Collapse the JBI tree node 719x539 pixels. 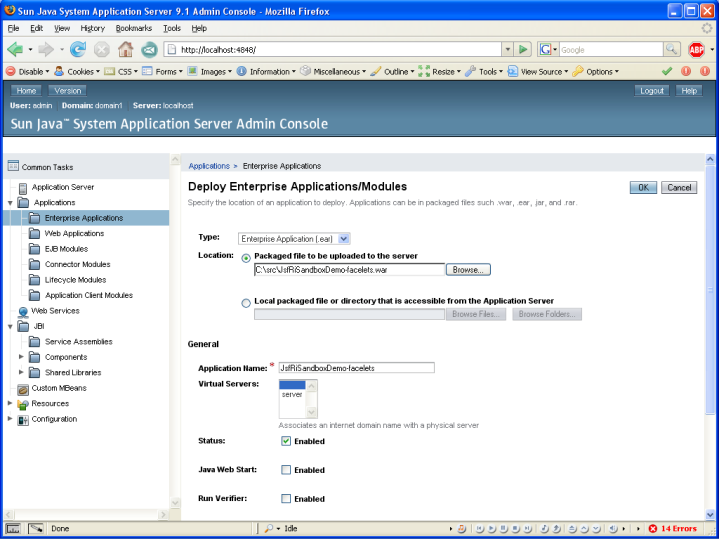pos(10,327)
